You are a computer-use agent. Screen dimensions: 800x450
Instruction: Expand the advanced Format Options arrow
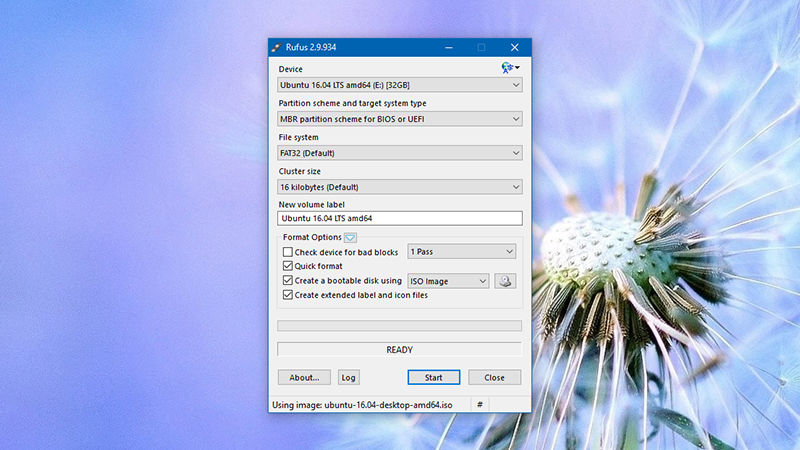[350, 237]
